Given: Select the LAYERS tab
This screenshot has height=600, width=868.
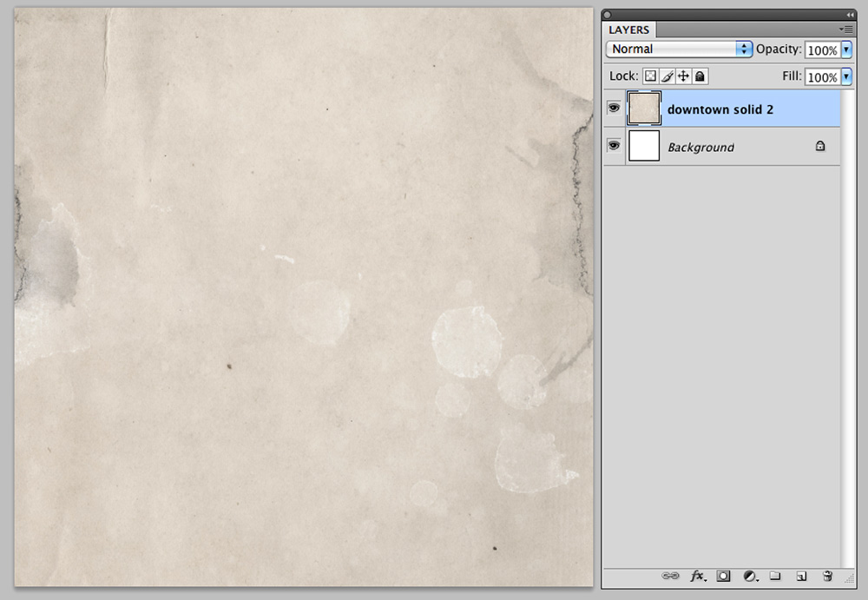Looking at the screenshot, I should [x=628, y=30].
